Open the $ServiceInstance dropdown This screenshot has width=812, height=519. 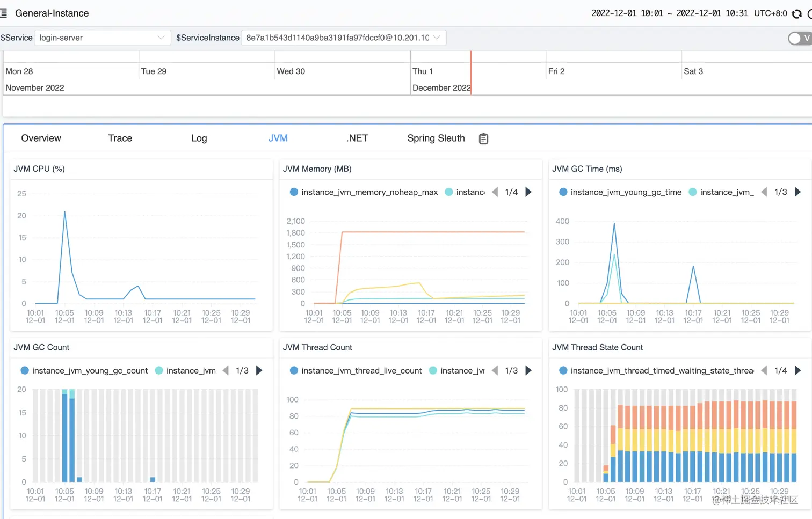(x=344, y=38)
